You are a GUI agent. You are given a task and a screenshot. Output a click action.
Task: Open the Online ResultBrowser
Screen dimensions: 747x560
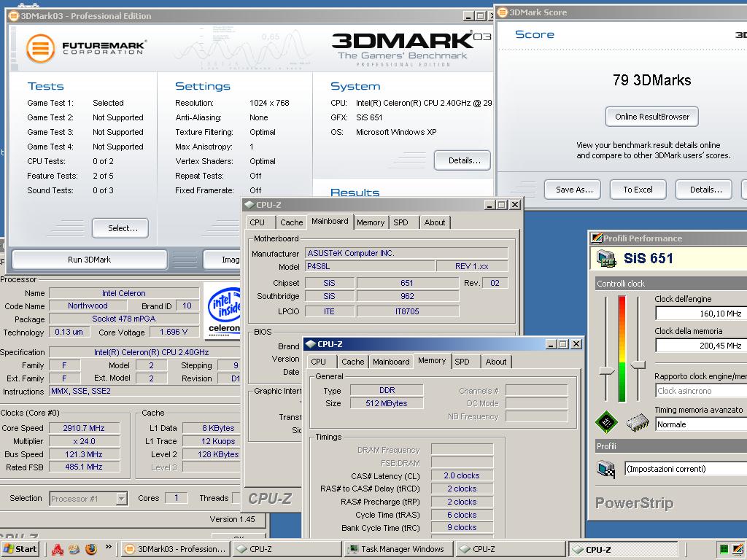click(651, 117)
